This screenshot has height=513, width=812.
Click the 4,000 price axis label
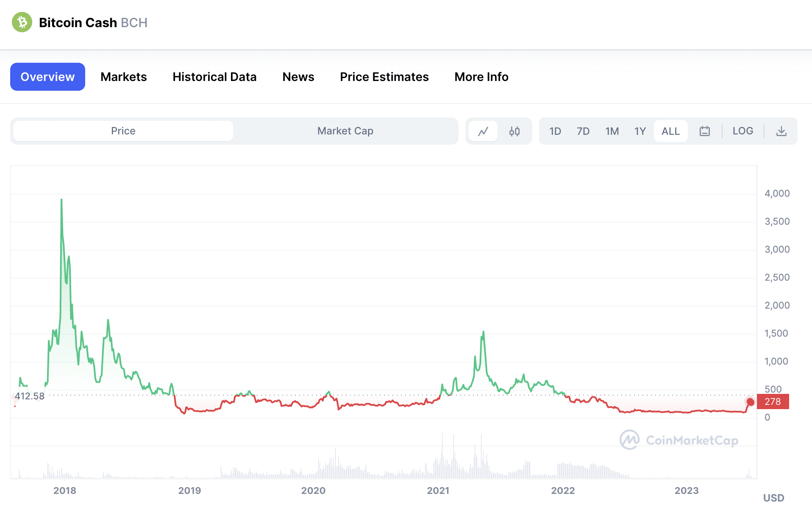(x=777, y=193)
